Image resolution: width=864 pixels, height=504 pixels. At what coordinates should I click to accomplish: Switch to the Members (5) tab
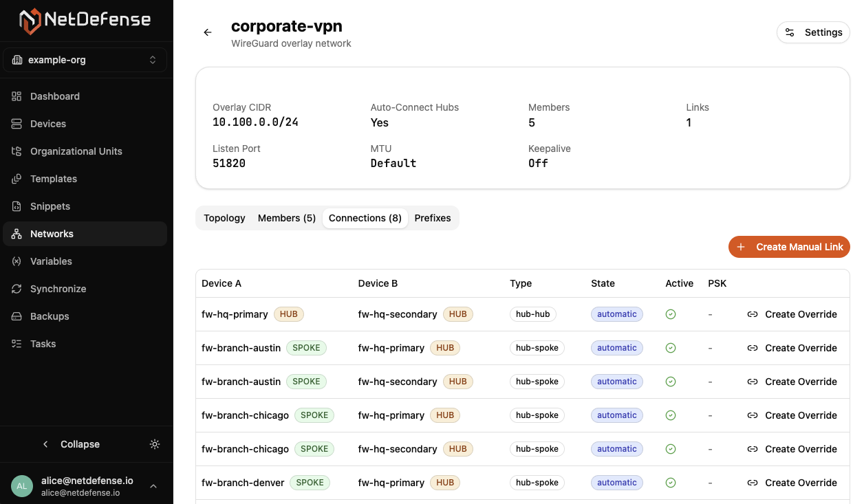(287, 218)
